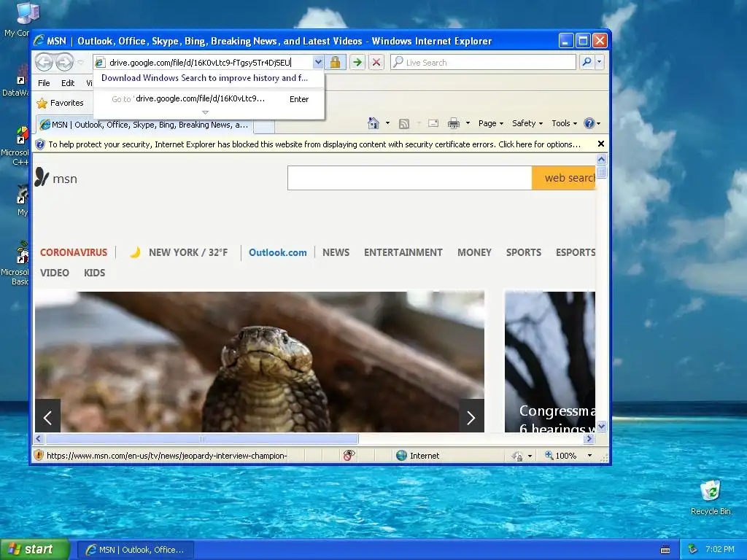Click the horizontal scrollbar thumb

pyautogui.click(x=201, y=438)
